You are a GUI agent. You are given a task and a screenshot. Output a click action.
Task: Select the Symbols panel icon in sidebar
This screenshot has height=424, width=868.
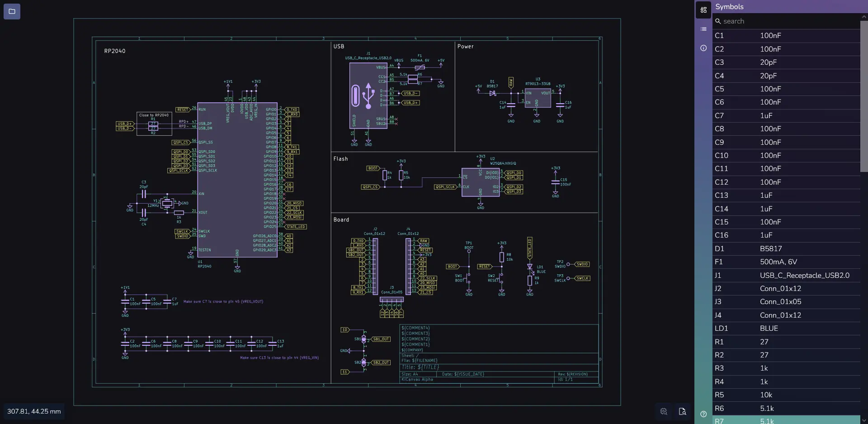[x=703, y=10]
